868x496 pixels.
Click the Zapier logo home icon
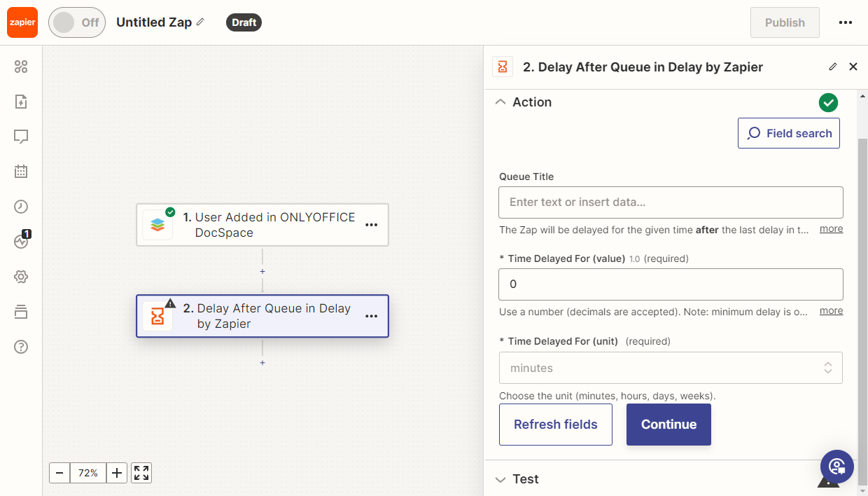click(x=22, y=22)
